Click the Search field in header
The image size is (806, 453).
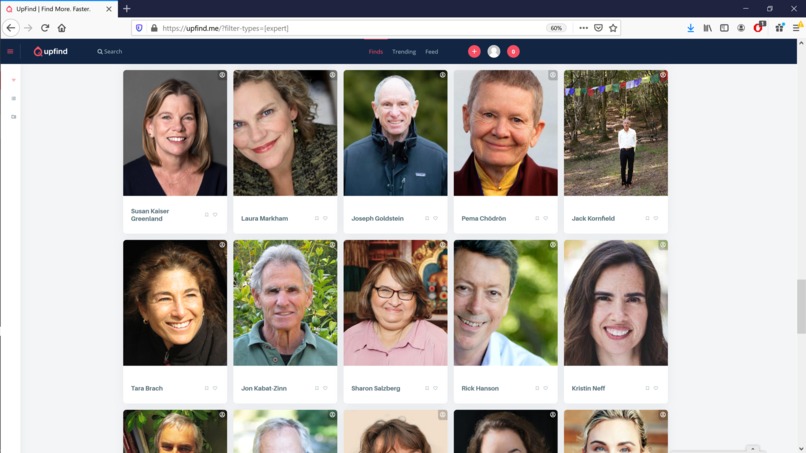(x=109, y=51)
